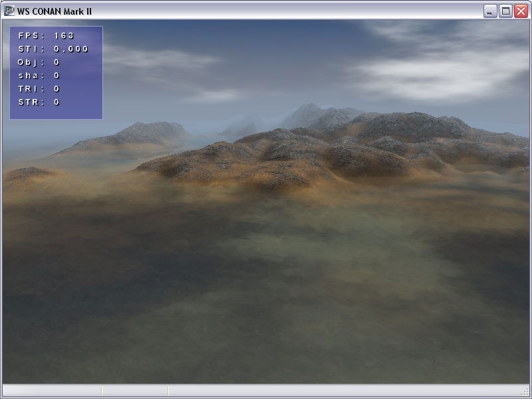Click the first status bar pane
The image size is (532, 399).
[52, 391]
